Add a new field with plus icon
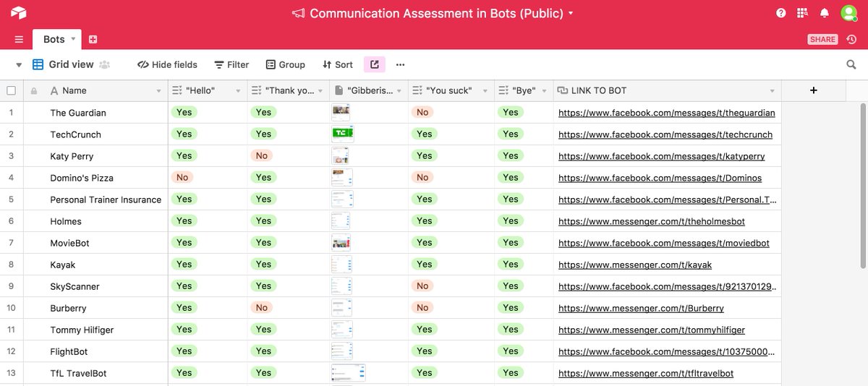The height and width of the screenshot is (386, 868). [x=814, y=90]
